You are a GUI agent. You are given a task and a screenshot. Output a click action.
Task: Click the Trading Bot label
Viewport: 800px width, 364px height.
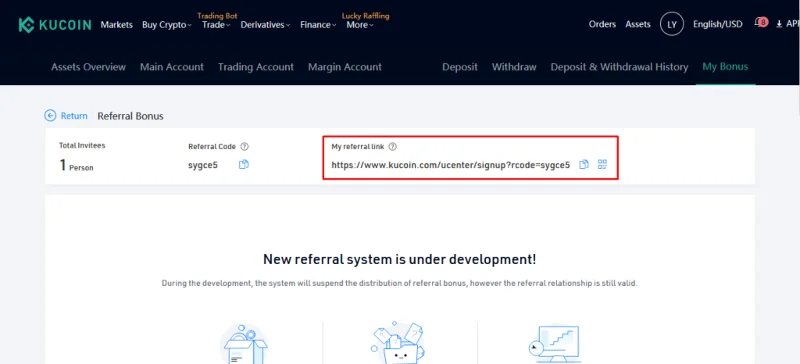coord(217,16)
